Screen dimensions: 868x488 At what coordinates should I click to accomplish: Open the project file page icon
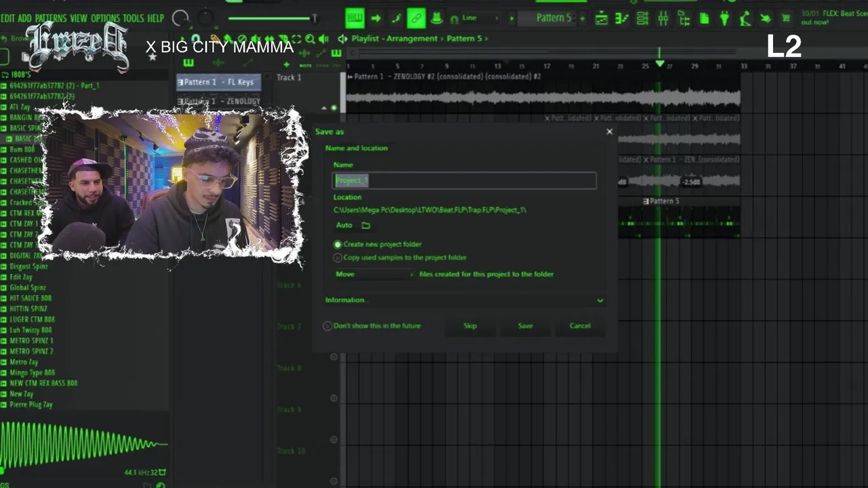(x=704, y=19)
